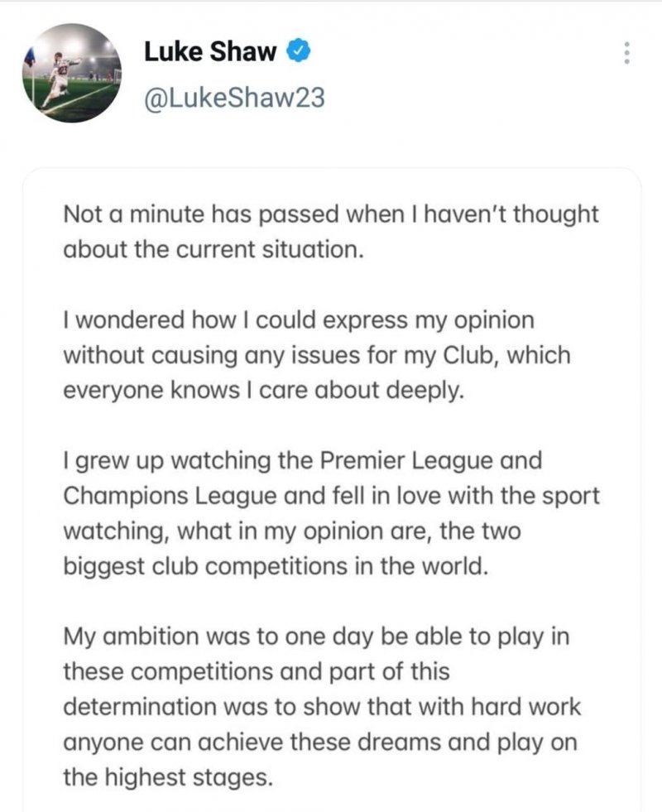Screen dimensions: 662x812
Task: Click the line starting "My ambition was to one day"
Action: [x=317, y=637]
